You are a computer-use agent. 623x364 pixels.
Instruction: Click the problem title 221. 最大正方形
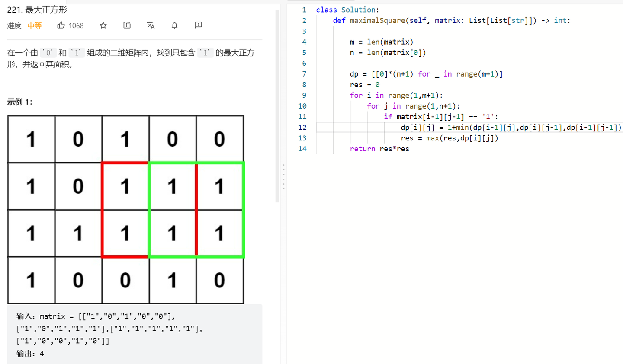pos(37,9)
